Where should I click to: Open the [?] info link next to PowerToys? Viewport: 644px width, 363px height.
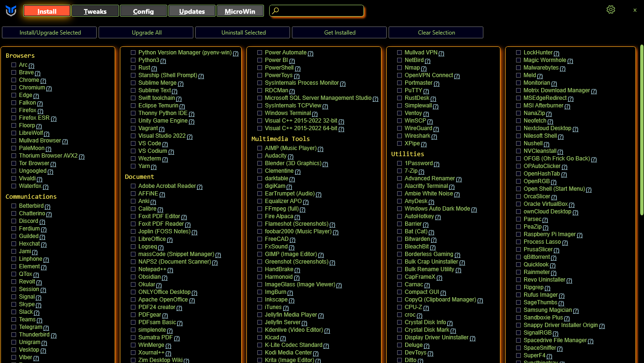[297, 76]
